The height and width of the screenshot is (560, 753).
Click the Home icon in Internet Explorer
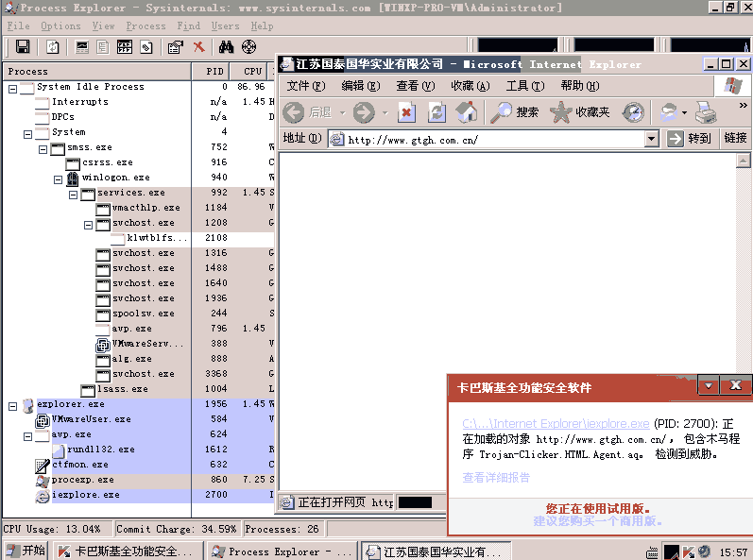point(466,112)
